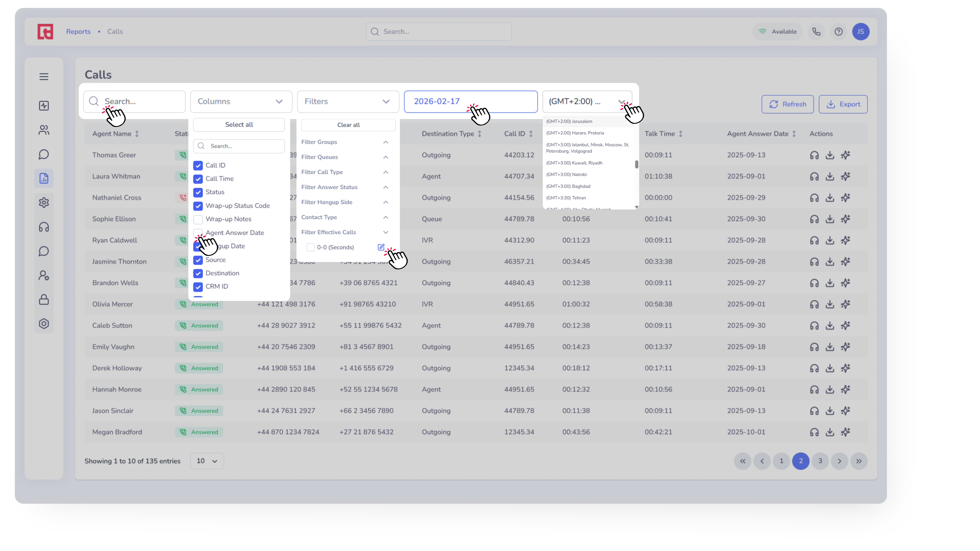Check the 0-0 (Seconds) filter checkbox
Image resolution: width=980 pixels, height=551 pixels.
[310, 247]
